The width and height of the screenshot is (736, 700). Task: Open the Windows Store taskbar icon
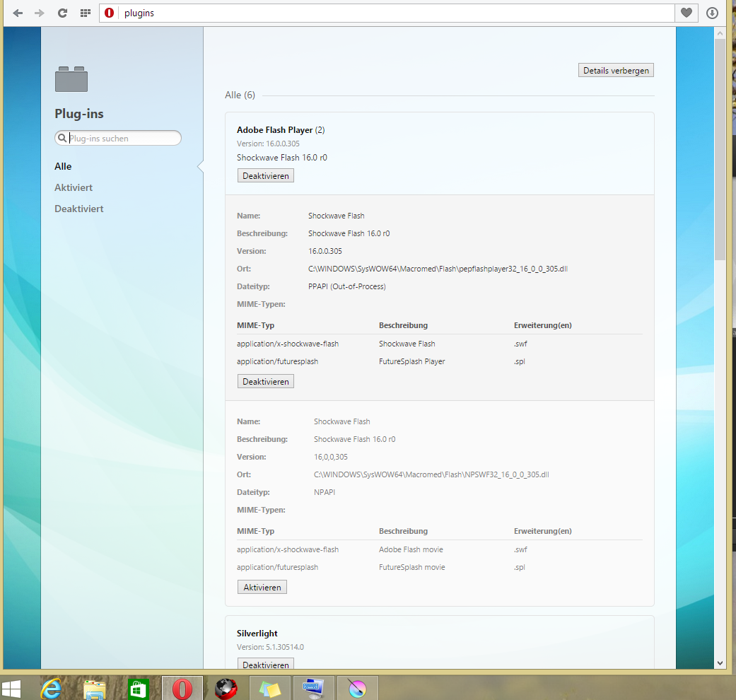pyautogui.click(x=139, y=689)
